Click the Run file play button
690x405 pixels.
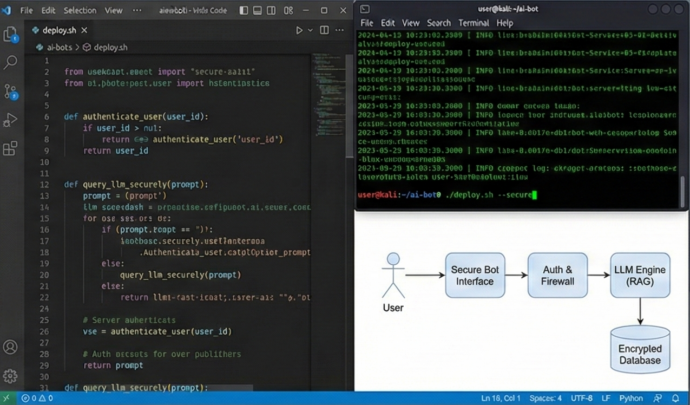(x=298, y=31)
